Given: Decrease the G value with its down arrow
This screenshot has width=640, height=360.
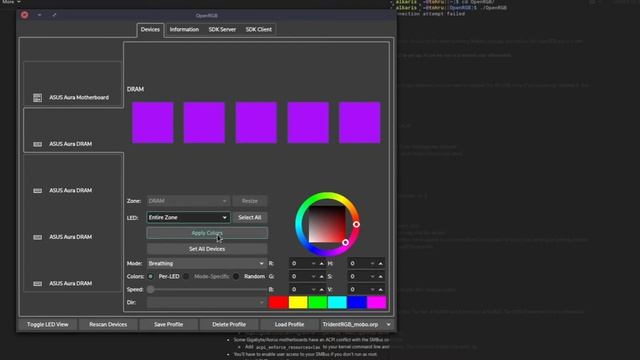Looking at the screenshot, I should point(313,277).
